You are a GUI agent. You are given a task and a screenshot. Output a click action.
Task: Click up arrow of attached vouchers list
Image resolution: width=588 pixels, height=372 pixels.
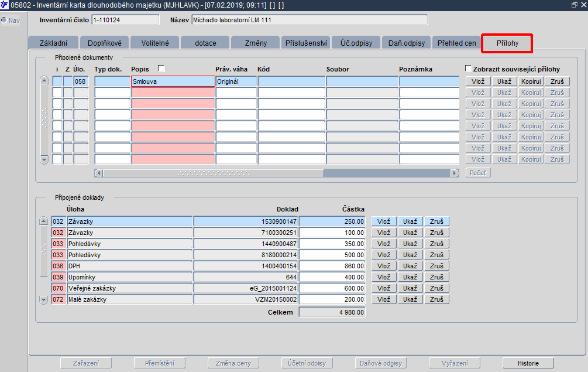pyautogui.click(x=43, y=221)
